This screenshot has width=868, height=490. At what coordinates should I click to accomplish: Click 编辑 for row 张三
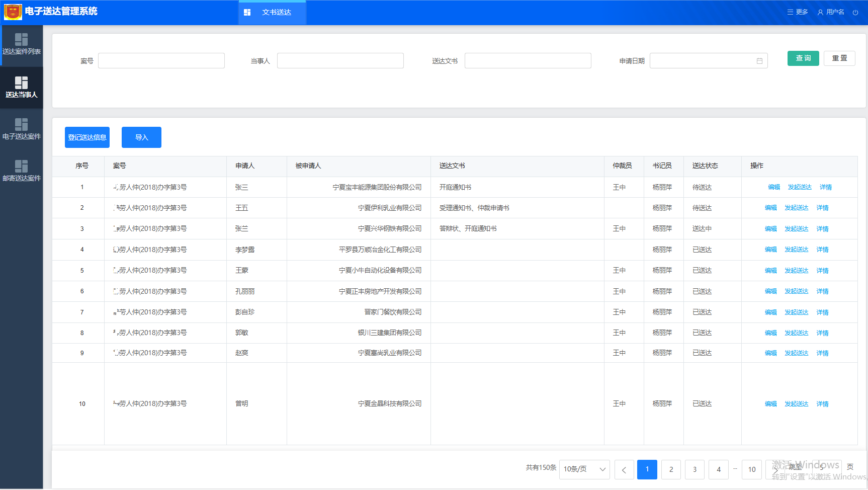pos(774,187)
